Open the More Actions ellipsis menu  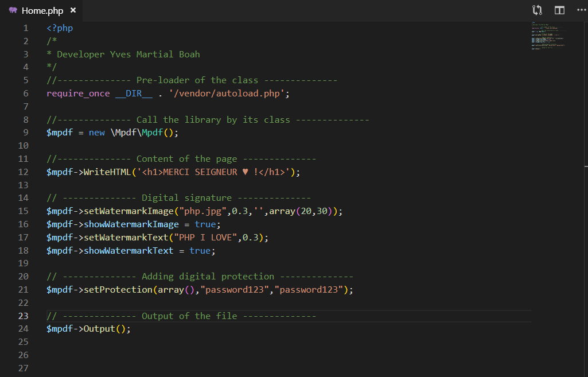(582, 10)
